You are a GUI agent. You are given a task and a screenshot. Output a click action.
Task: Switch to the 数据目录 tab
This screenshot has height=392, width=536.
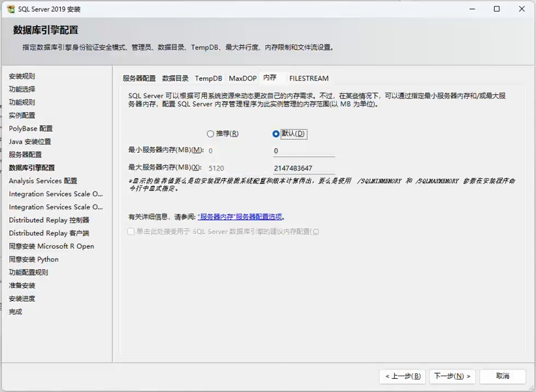(175, 79)
